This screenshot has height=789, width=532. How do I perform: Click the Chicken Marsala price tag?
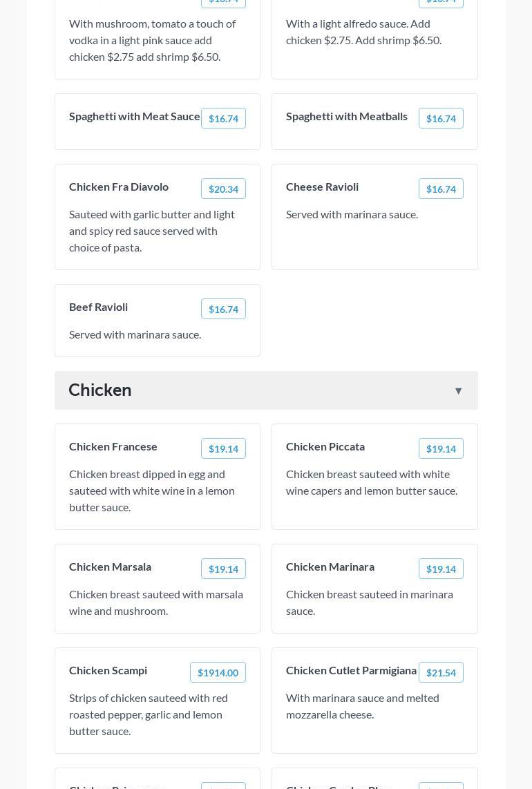223,569
